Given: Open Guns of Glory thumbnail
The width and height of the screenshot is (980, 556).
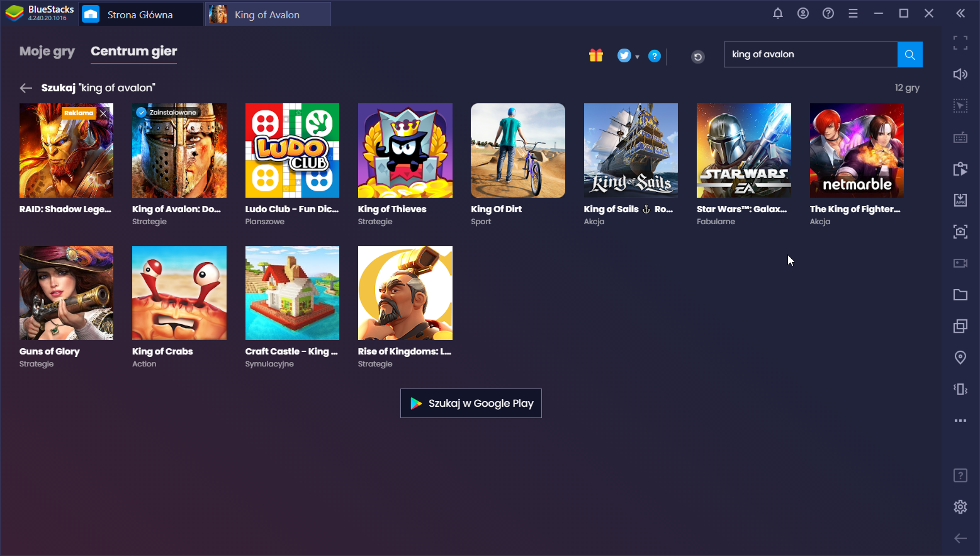Looking at the screenshot, I should 66,293.
